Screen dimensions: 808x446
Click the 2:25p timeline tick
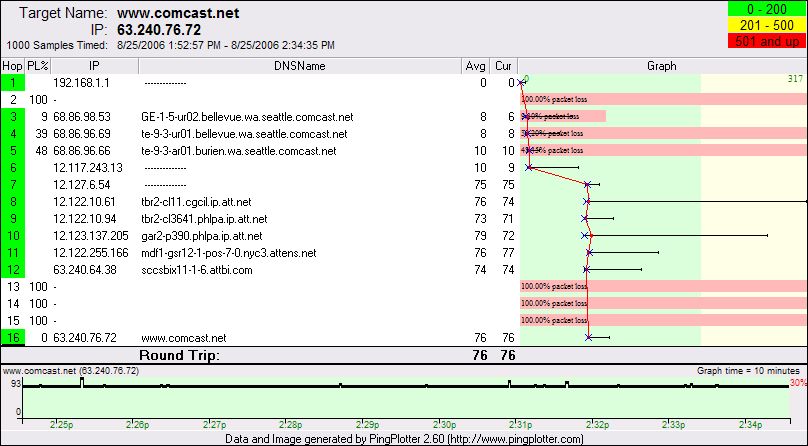click(x=62, y=425)
